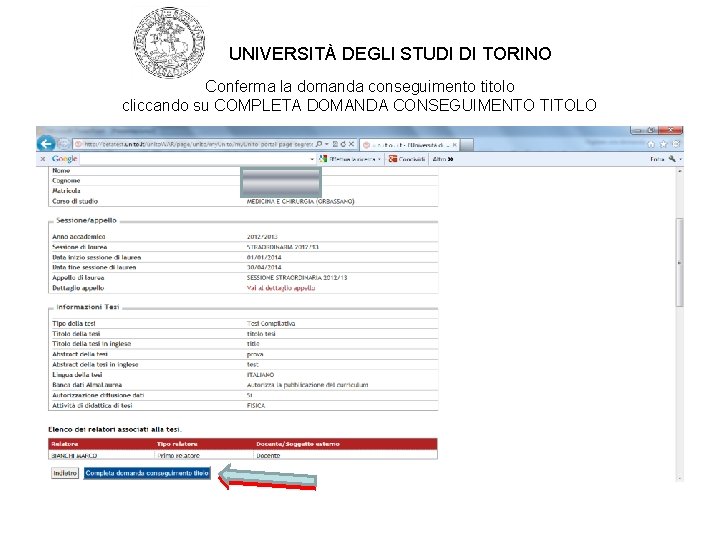The image size is (720, 540).
Task: Click the MEDICINA E CHIRURGIA (ORBASSANO) value
Action: (300, 201)
